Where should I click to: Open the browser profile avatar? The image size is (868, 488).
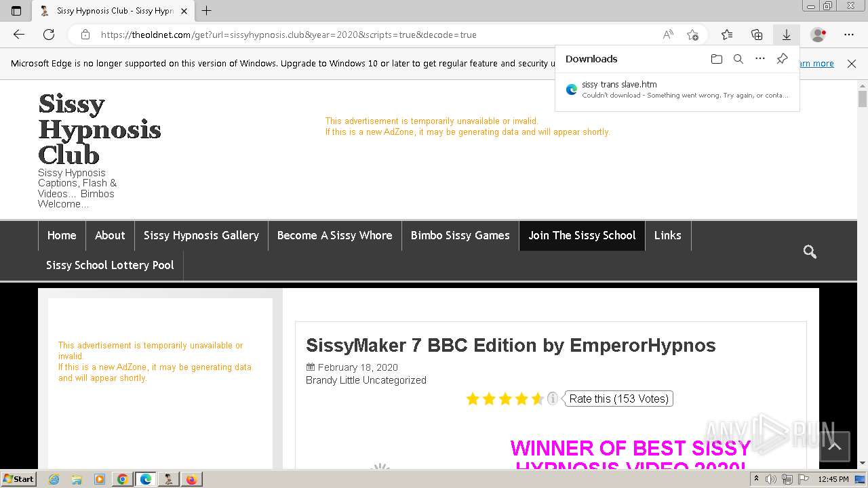818,35
